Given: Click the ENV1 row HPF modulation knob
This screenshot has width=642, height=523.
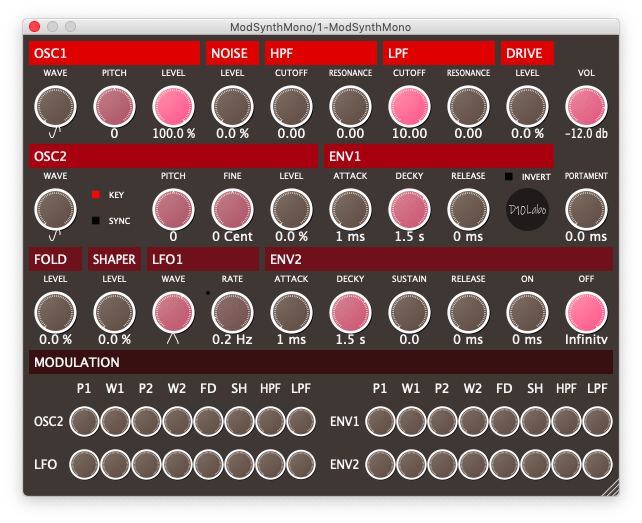Looking at the screenshot, I should click(566, 420).
